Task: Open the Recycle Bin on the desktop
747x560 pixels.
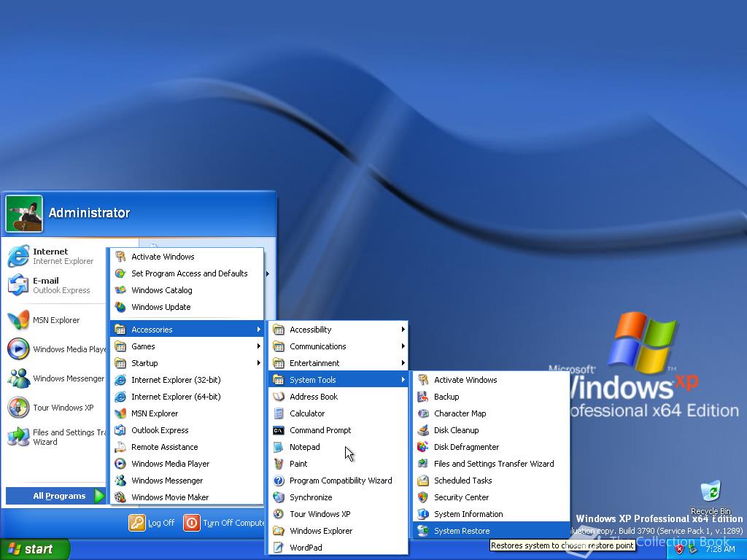Action: coord(710,490)
